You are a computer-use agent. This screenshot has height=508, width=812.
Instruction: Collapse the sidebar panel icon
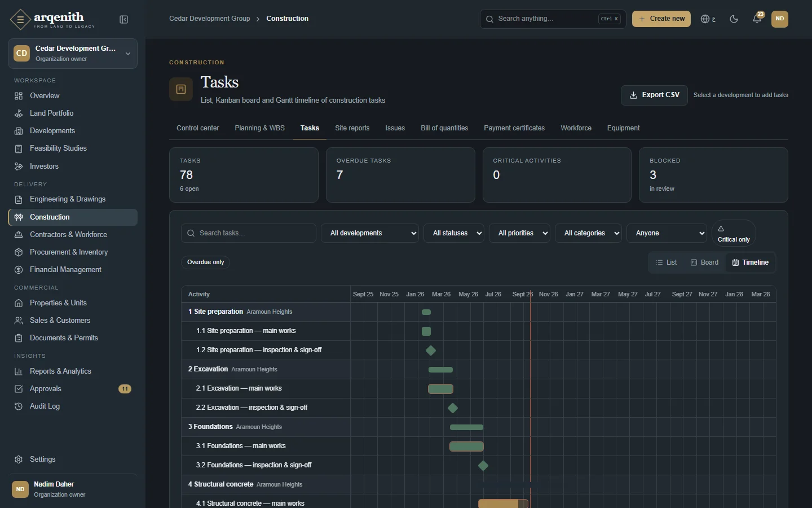pos(124,20)
